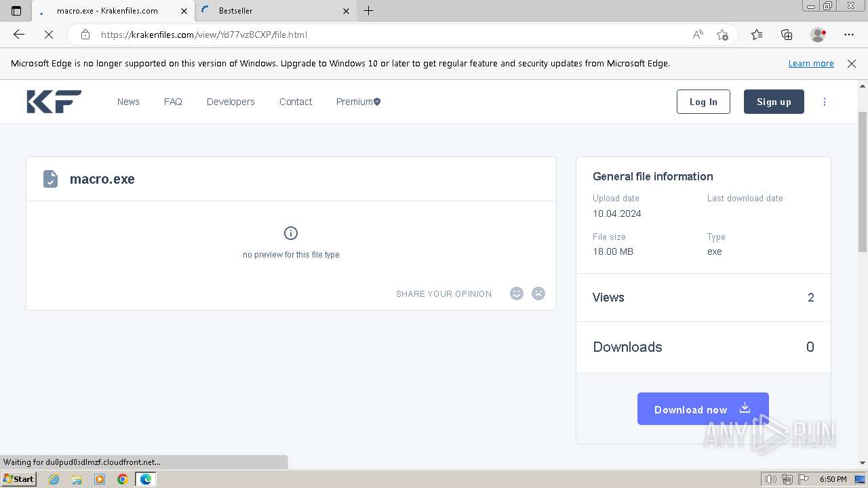Screen dimensions: 868x488
Task: Click the Download now button
Action: [x=703, y=409]
